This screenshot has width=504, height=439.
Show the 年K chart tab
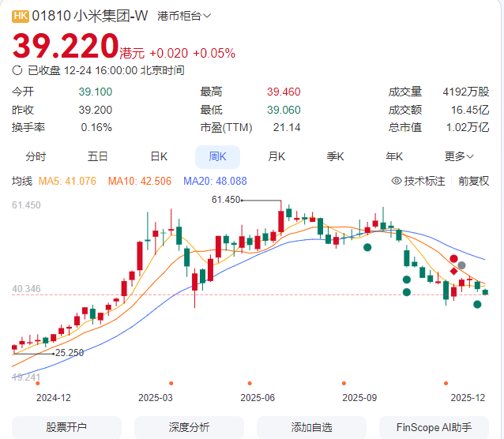pyautogui.click(x=394, y=156)
